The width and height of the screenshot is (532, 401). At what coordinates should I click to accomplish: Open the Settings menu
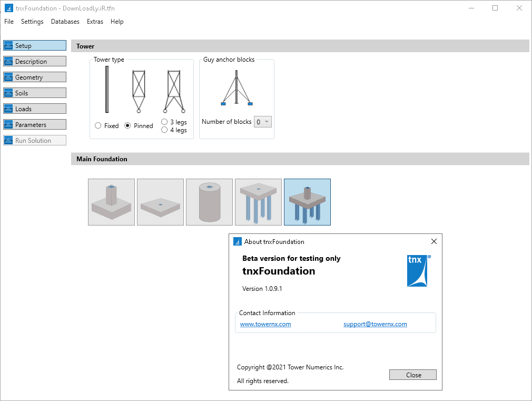[32, 22]
